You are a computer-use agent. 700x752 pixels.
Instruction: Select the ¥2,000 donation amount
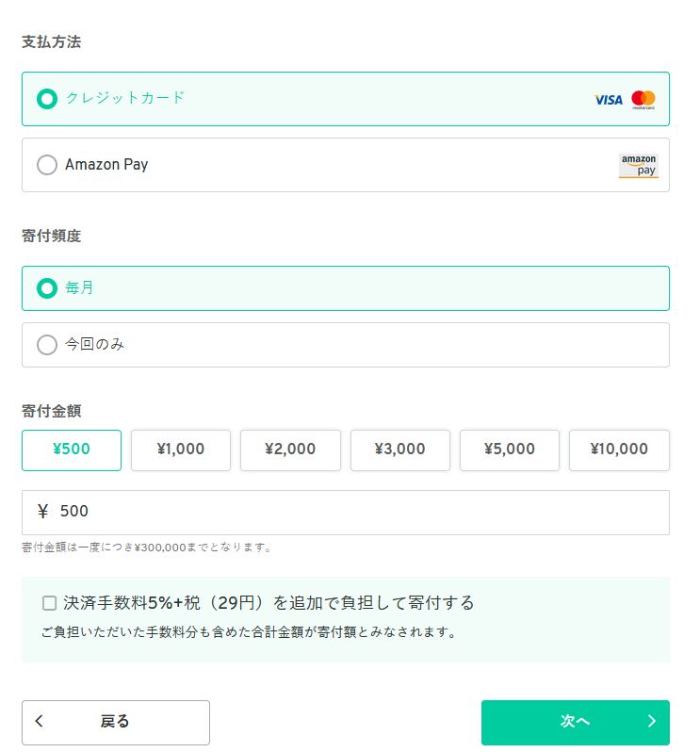(x=290, y=450)
